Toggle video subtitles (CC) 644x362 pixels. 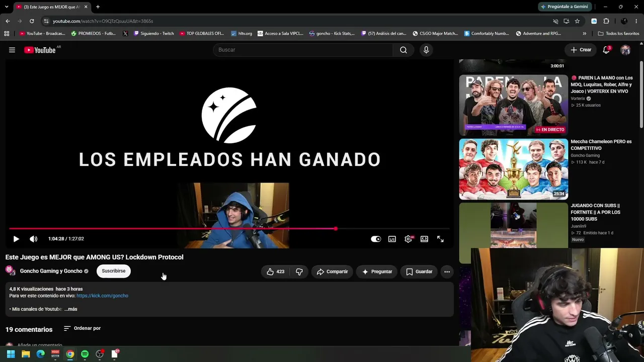(x=392, y=239)
